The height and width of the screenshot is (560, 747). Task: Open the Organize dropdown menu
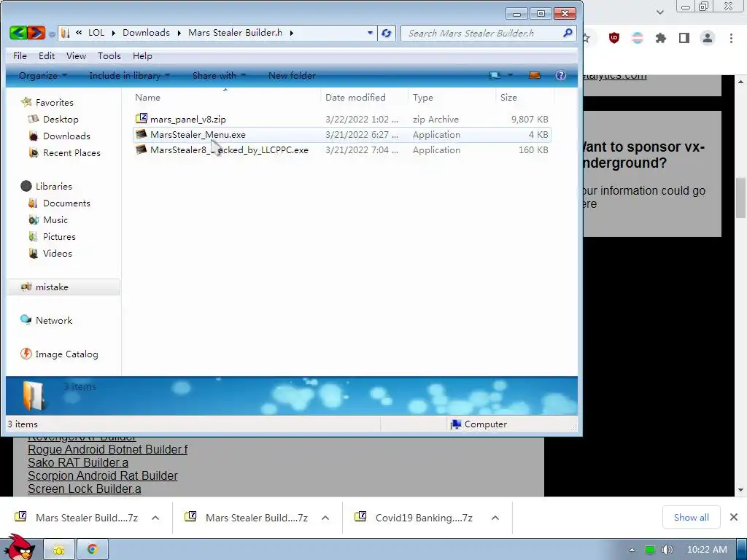point(42,75)
